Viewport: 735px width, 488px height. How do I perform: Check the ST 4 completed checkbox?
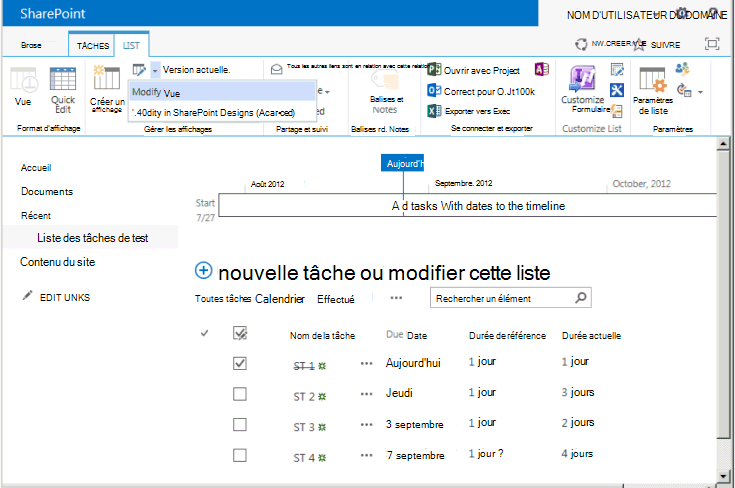pos(240,455)
